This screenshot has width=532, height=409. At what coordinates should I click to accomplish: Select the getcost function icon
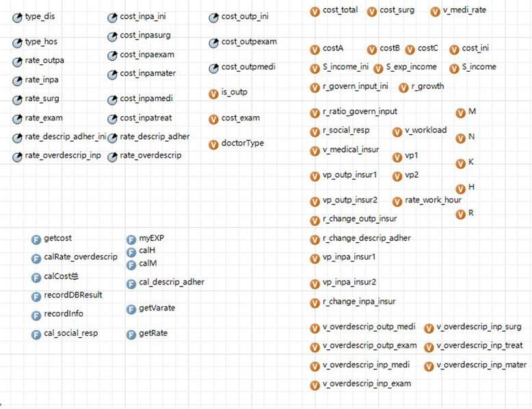[36, 239]
